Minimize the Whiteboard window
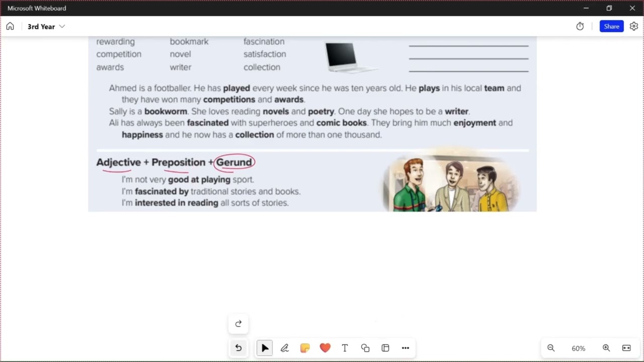The height and width of the screenshot is (362, 644). click(x=586, y=8)
